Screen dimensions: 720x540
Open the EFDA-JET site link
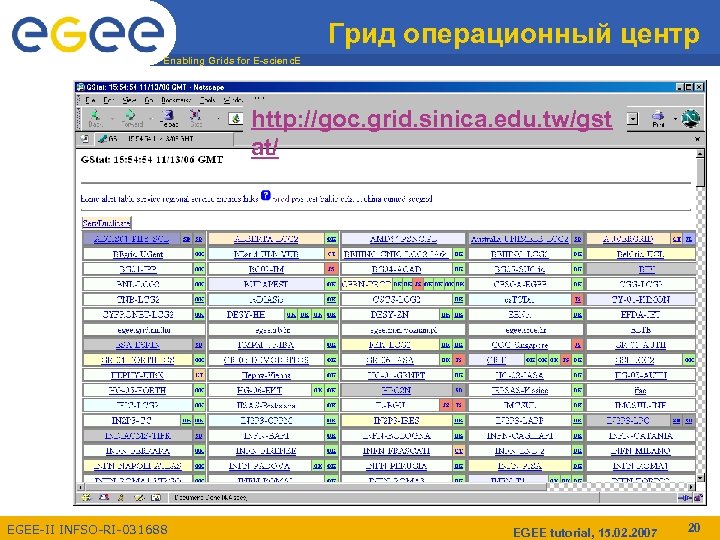click(640, 315)
